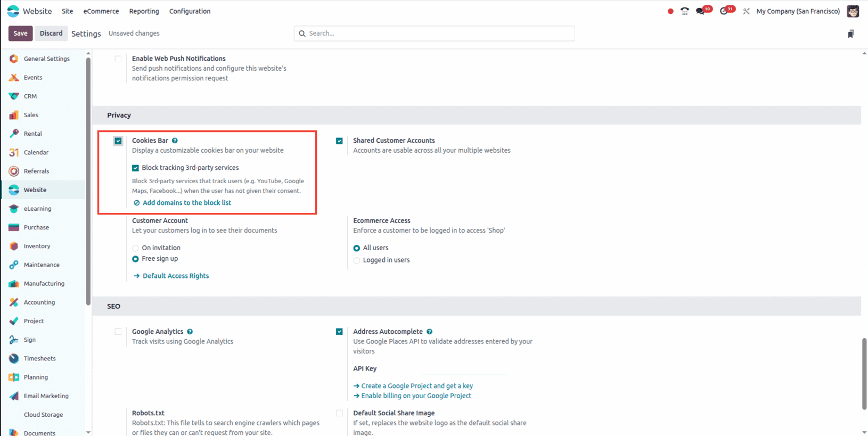
Task: Click the settings Search field
Action: click(x=435, y=34)
